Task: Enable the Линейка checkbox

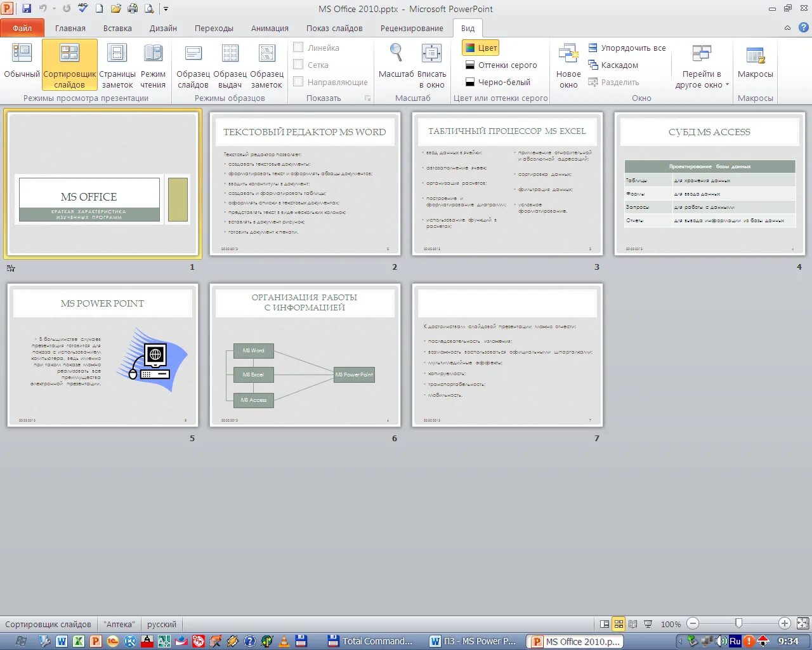Action: (x=298, y=48)
